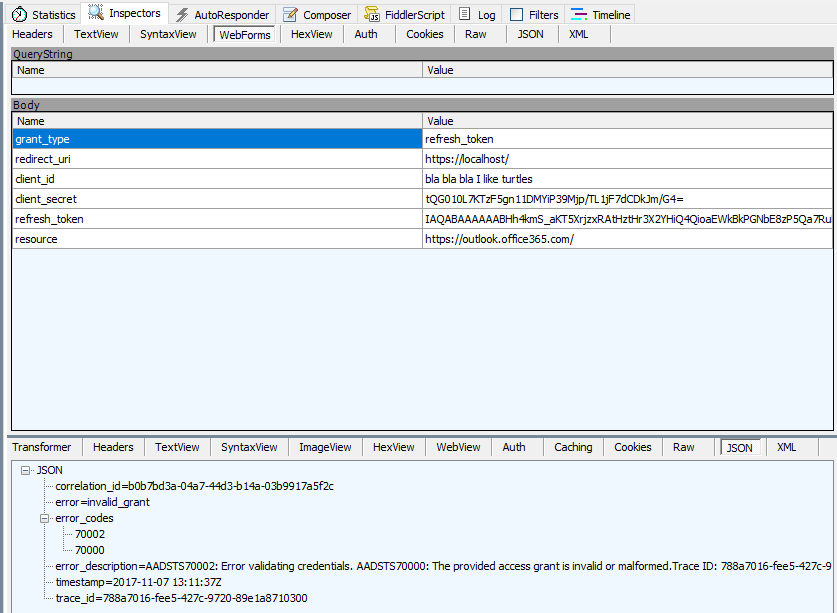This screenshot has width=837, height=613.
Task: Click the value 'refresh_token' cell
Action: pos(628,139)
